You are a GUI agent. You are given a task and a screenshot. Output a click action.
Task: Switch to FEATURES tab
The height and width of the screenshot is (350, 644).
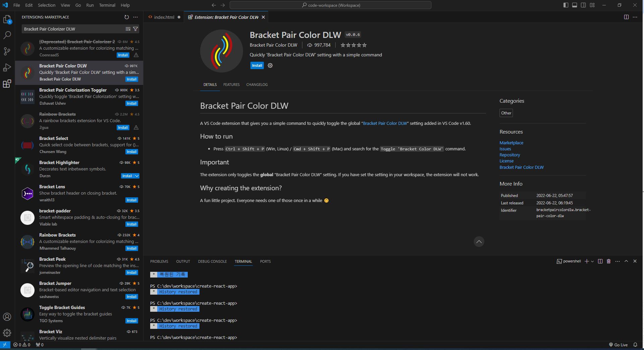[231, 85]
